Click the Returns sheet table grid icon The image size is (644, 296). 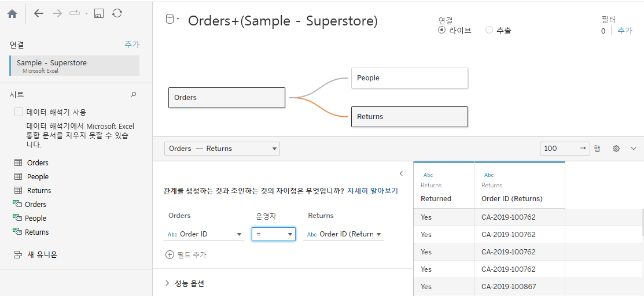[18, 190]
